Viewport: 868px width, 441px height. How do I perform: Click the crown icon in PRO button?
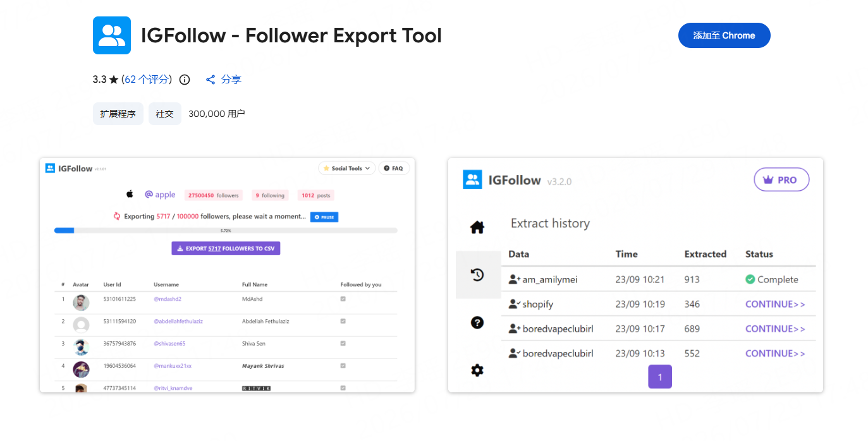[768, 180]
